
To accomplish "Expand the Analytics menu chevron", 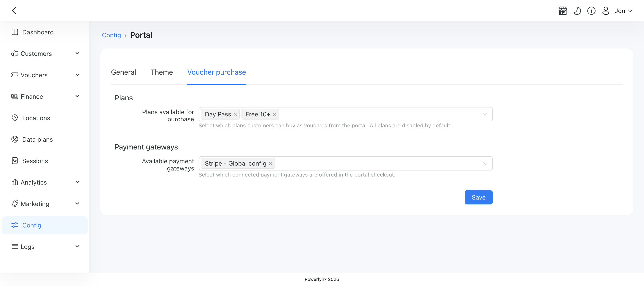I will (x=78, y=182).
